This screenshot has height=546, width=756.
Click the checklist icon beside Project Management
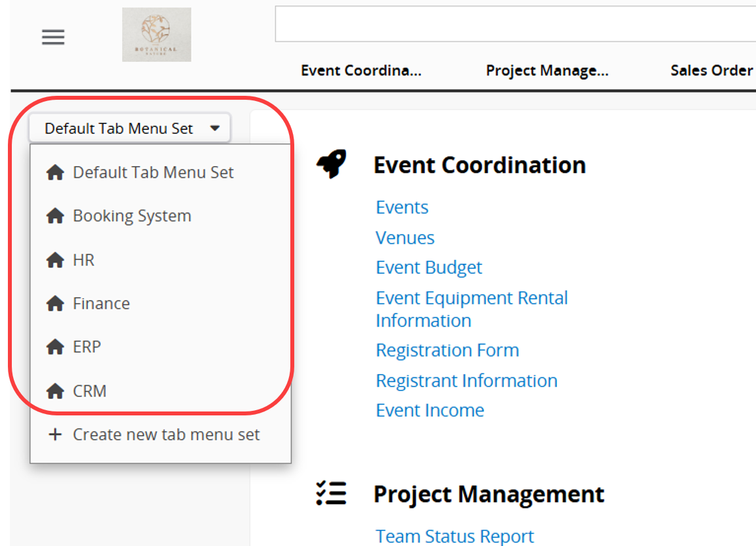(x=331, y=493)
